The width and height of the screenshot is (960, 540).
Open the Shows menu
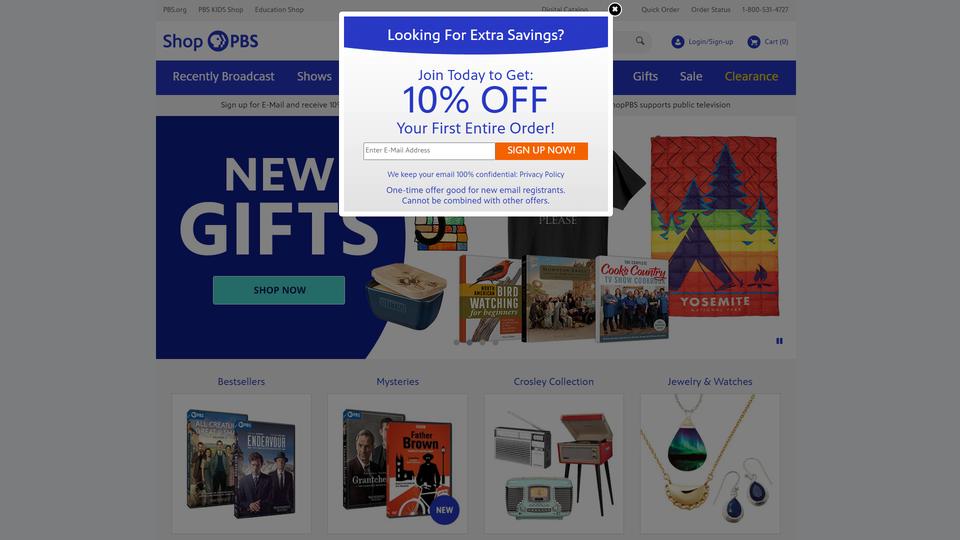314,77
